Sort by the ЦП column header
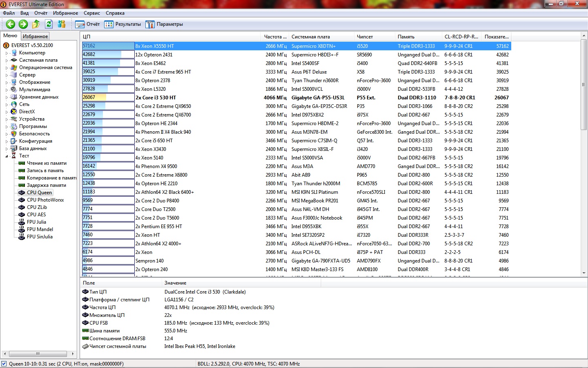 click(171, 37)
